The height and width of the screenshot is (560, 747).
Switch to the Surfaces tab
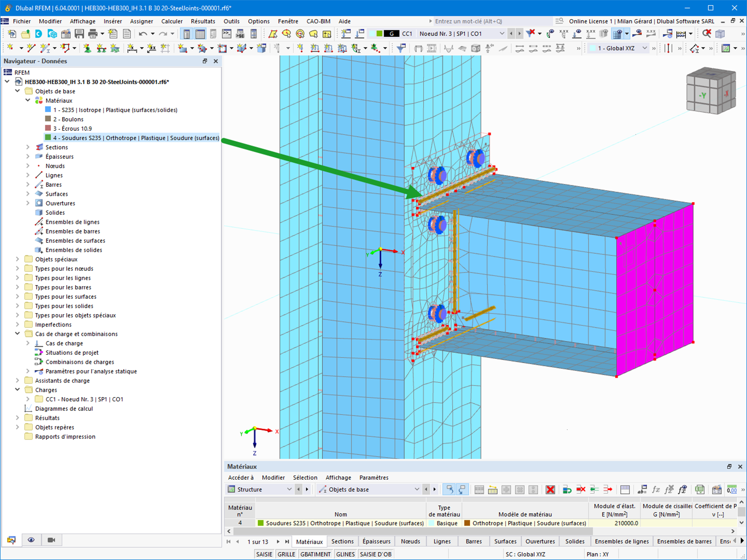tap(505, 541)
